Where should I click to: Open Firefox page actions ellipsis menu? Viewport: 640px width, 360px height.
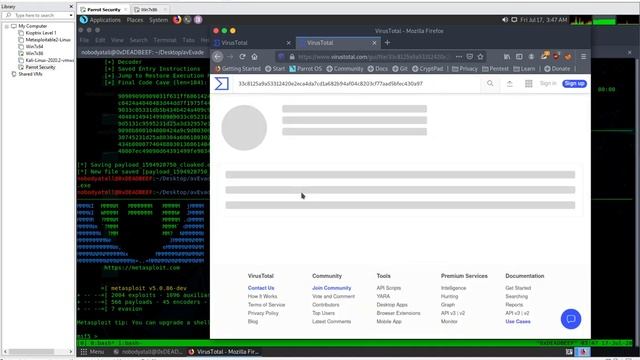[459, 57]
